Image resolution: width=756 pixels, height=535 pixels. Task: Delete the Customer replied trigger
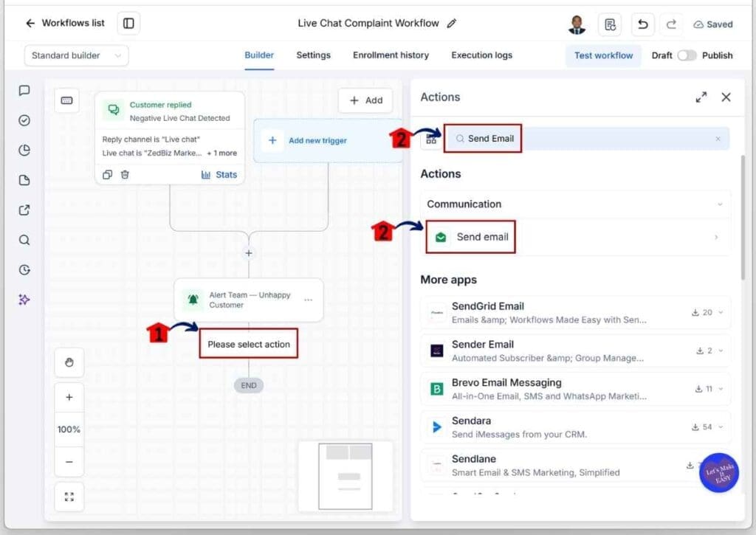[125, 174]
